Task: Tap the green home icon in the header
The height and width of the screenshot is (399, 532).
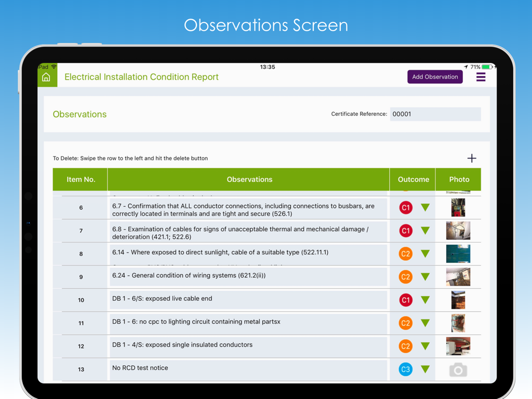Action: tap(47, 76)
